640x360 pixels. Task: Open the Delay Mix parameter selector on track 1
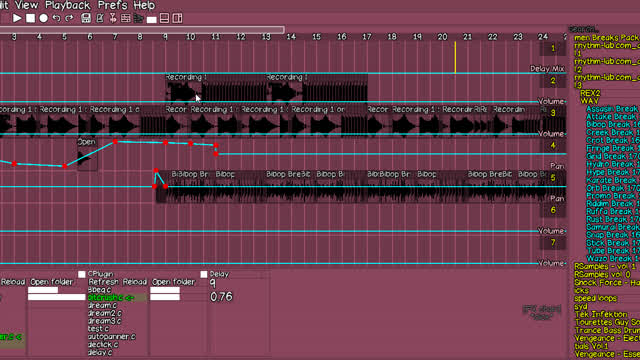pos(547,69)
